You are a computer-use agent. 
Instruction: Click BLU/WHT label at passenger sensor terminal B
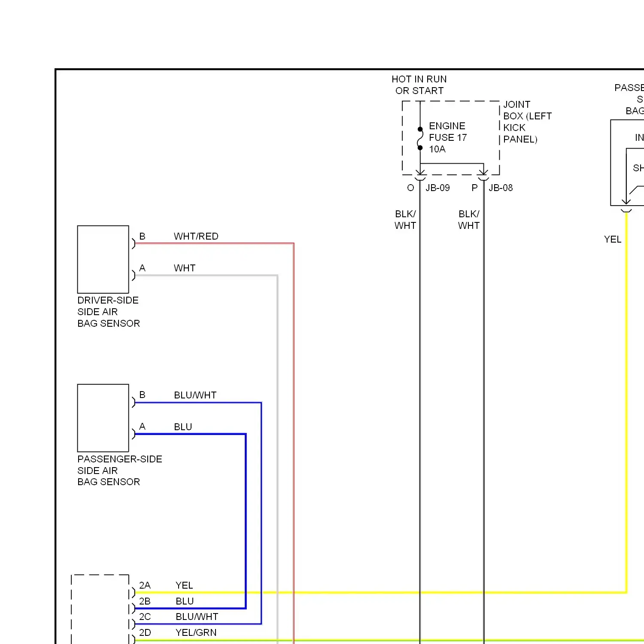195,395
